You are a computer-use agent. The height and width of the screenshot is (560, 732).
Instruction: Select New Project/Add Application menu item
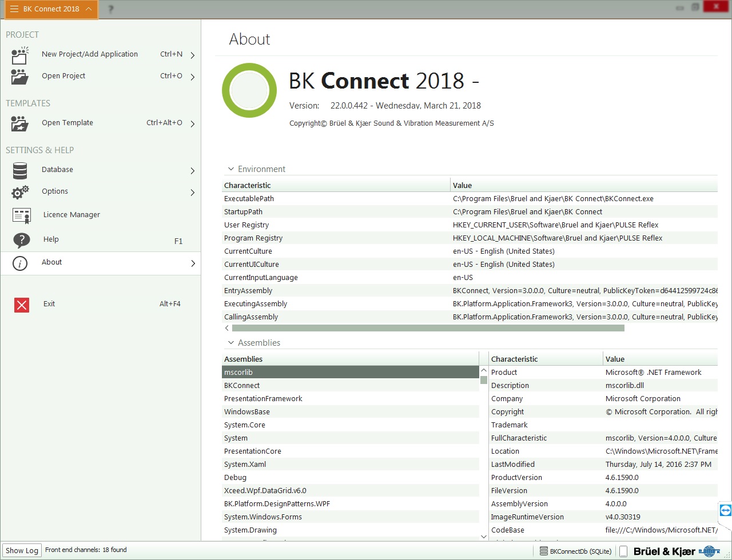coord(101,54)
